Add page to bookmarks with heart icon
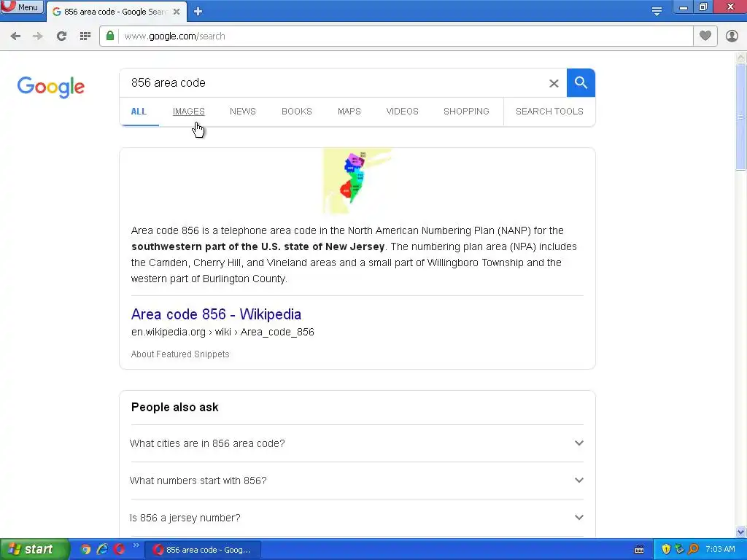The height and width of the screenshot is (560, 747). (x=705, y=36)
